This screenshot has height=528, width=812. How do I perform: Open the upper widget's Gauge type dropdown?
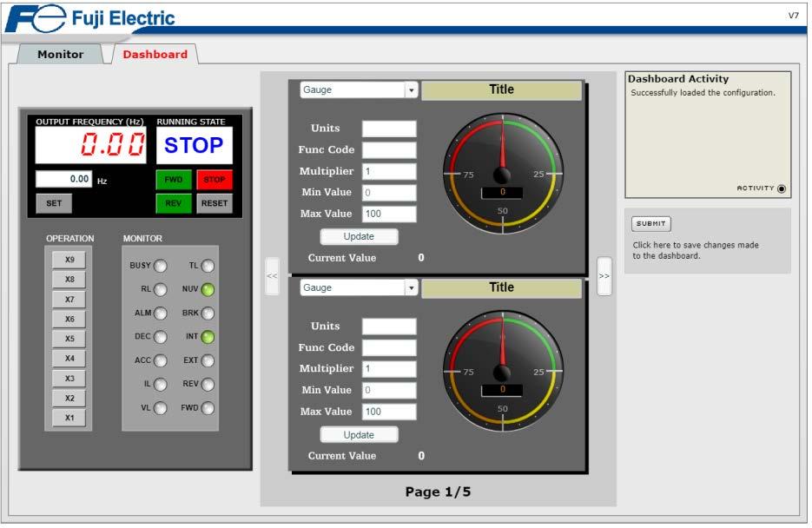point(359,90)
